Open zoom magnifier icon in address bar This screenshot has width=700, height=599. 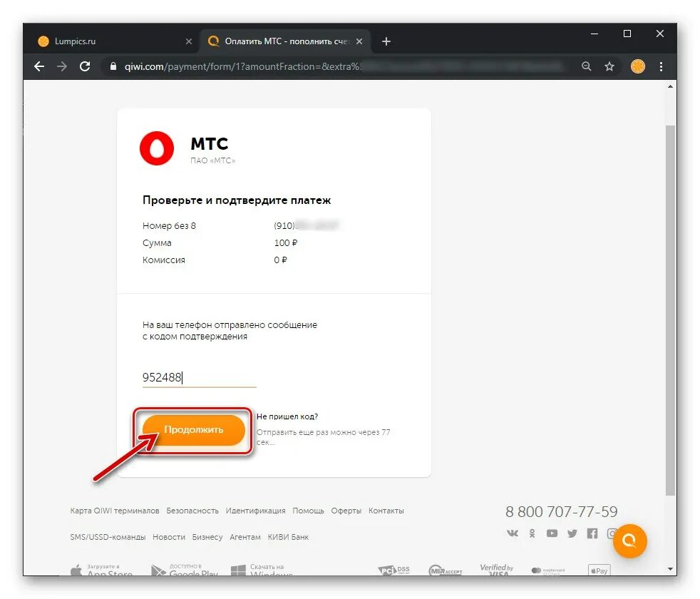586,66
